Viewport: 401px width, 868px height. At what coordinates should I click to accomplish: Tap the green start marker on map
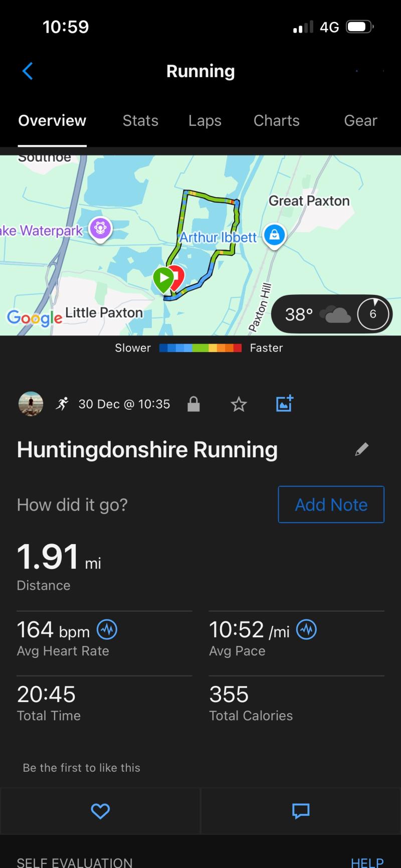coord(163,279)
